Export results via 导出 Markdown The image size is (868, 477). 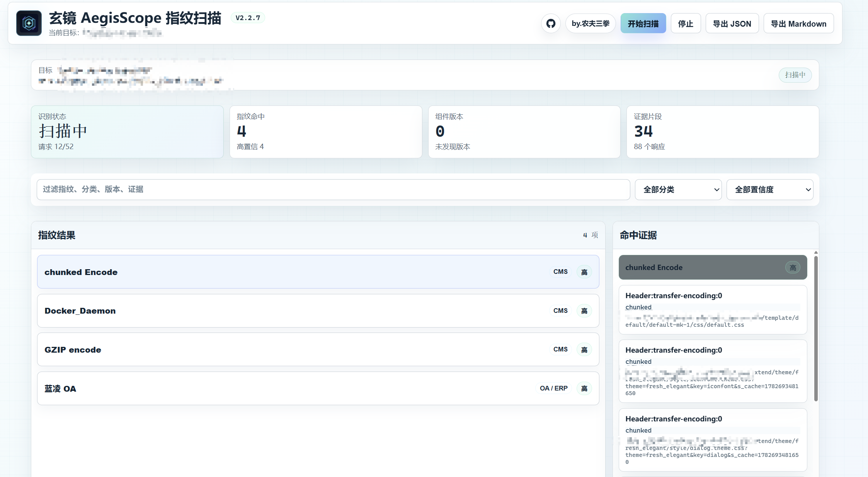tap(798, 24)
